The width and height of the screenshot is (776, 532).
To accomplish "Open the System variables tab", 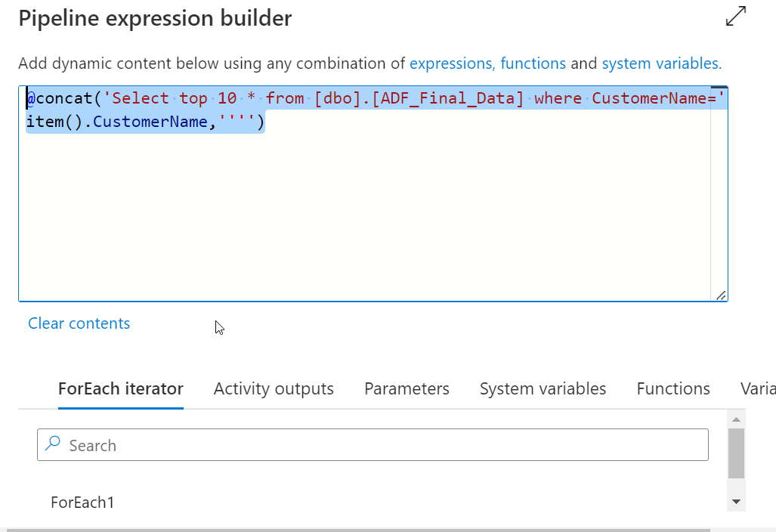I will [x=543, y=388].
